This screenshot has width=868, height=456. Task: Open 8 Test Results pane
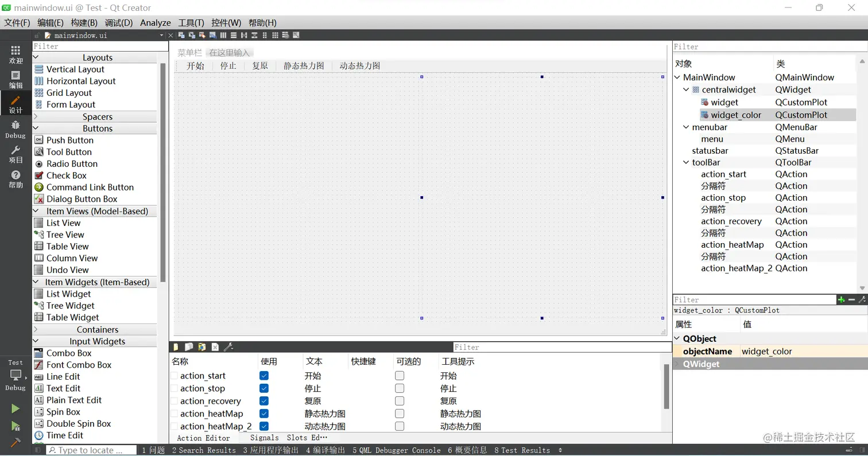pos(522,450)
